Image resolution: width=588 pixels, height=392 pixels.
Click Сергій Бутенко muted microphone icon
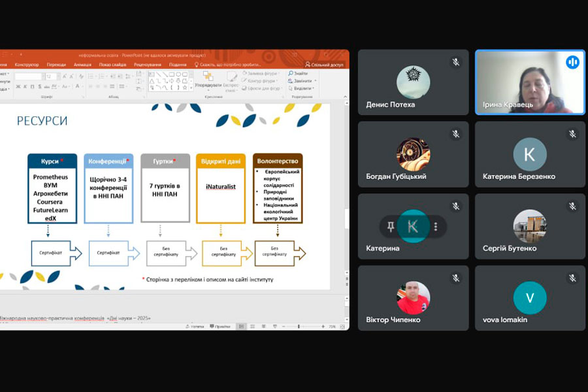pyautogui.click(x=572, y=206)
